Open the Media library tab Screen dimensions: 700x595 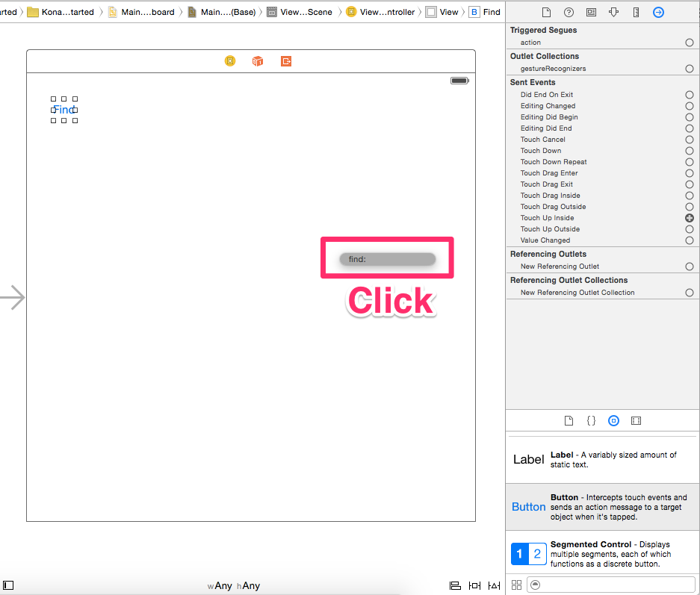(x=636, y=421)
